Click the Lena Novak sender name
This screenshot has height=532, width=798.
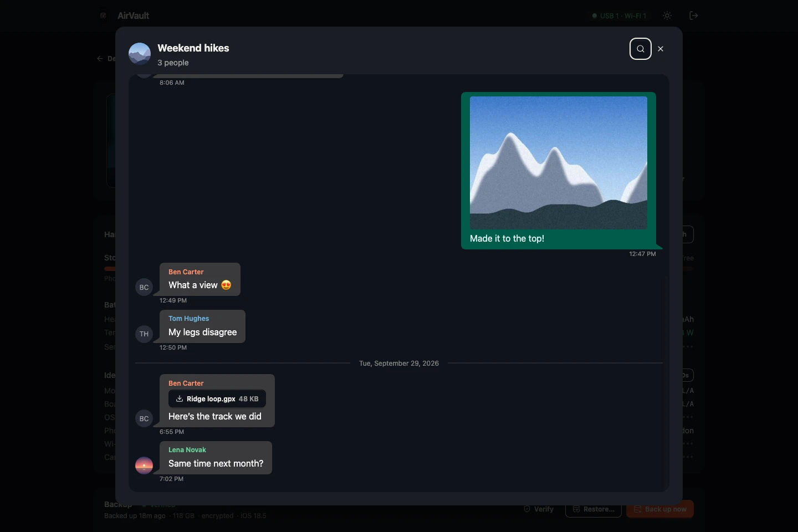[x=187, y=450]
